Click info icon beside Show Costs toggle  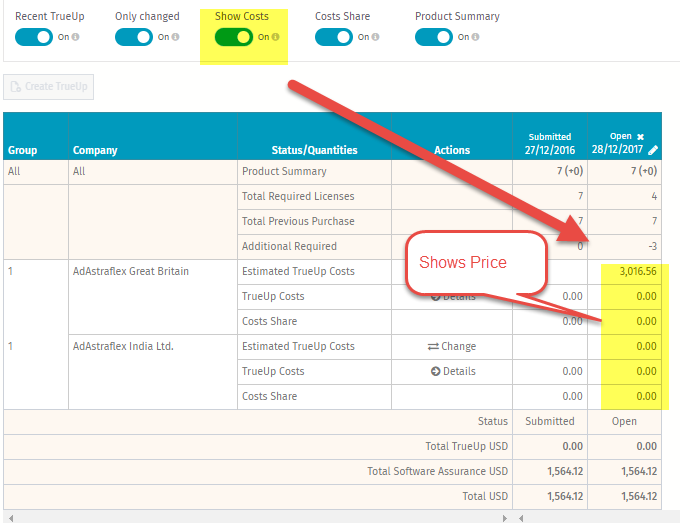(276, 38)
